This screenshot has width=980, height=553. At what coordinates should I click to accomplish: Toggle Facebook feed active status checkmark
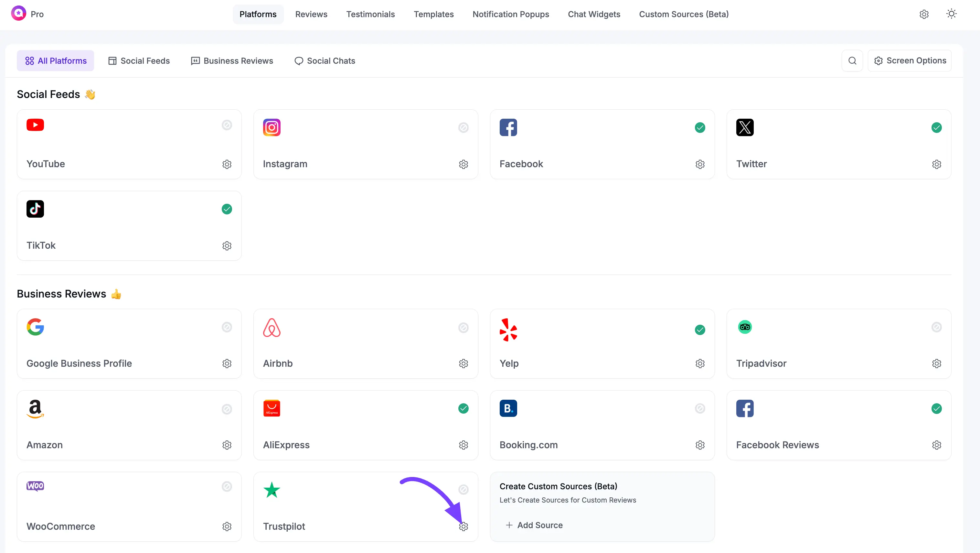700,127
